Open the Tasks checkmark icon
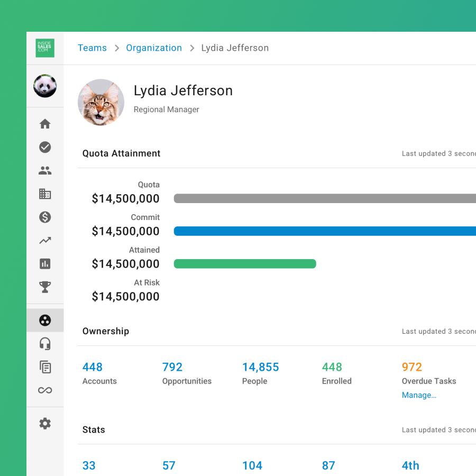476x476 pixels. point(45,147)
